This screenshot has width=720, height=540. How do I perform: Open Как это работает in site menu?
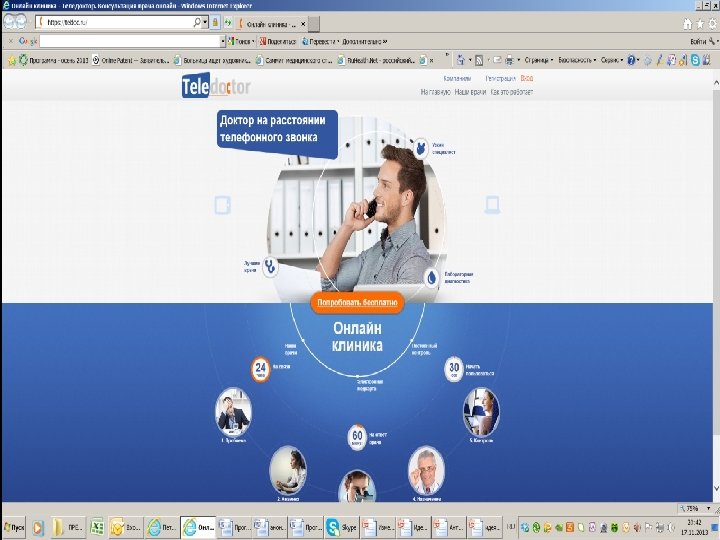pyautogui.click(x=512, y=92)
